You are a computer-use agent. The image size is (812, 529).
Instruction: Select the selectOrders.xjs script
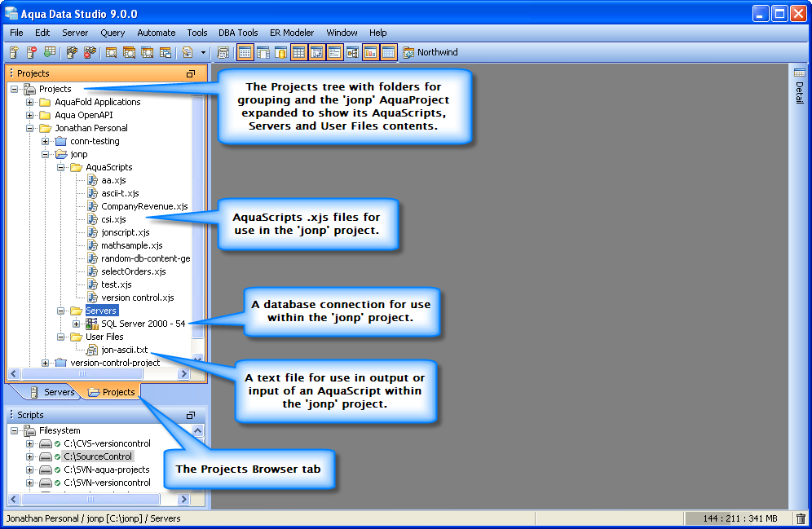(x=134, y=271)
